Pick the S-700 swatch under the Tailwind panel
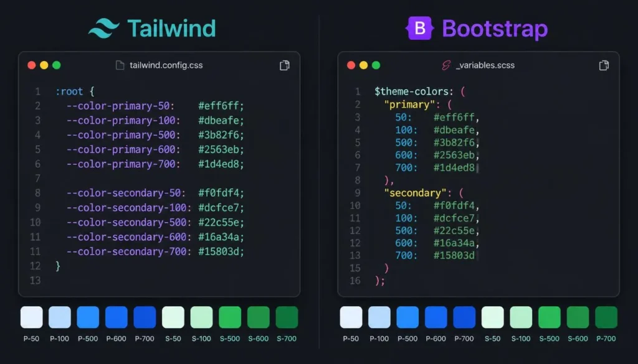This screenshot has width=638, height=364. (x=287, y=317)
